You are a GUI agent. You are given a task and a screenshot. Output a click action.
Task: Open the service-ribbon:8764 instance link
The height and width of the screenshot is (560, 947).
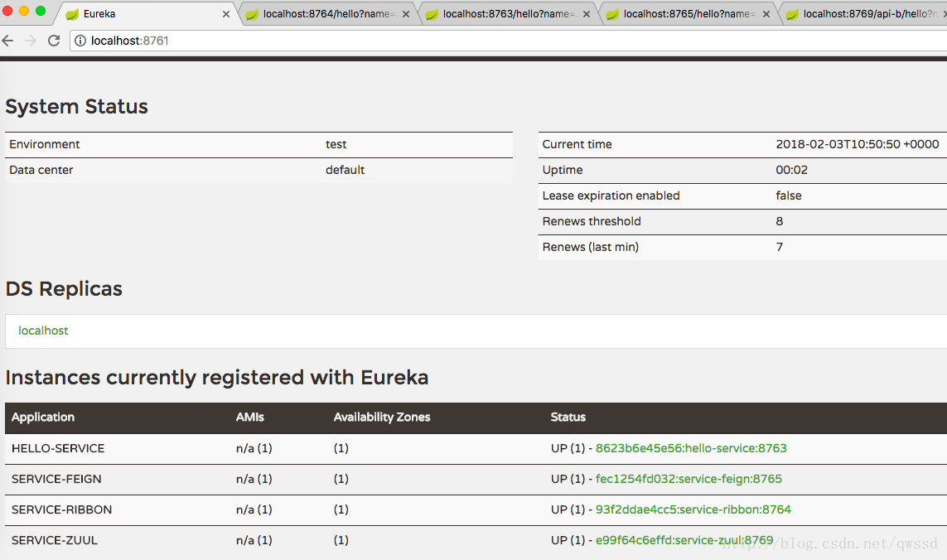coord(693,509)
